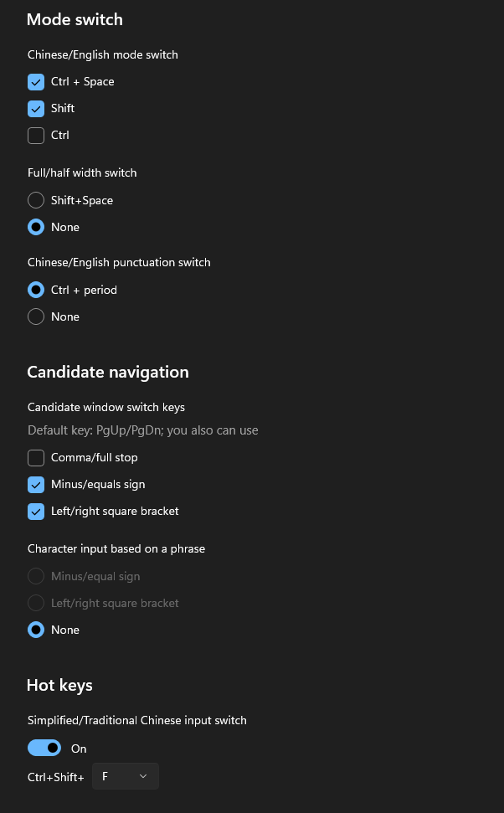Select Ctrl + period for punctuation switch
This screenshot has height=813, width=504.
click(35, 290)
